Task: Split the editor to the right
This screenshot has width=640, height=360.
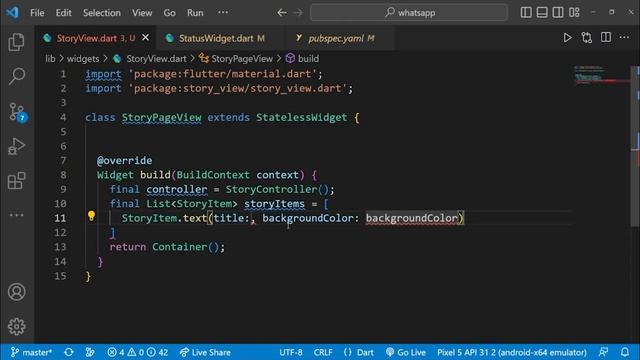Action: click(606, 38)
